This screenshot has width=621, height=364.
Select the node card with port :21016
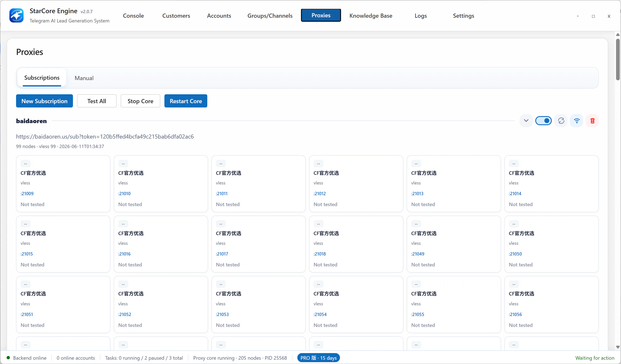[161, 244]
